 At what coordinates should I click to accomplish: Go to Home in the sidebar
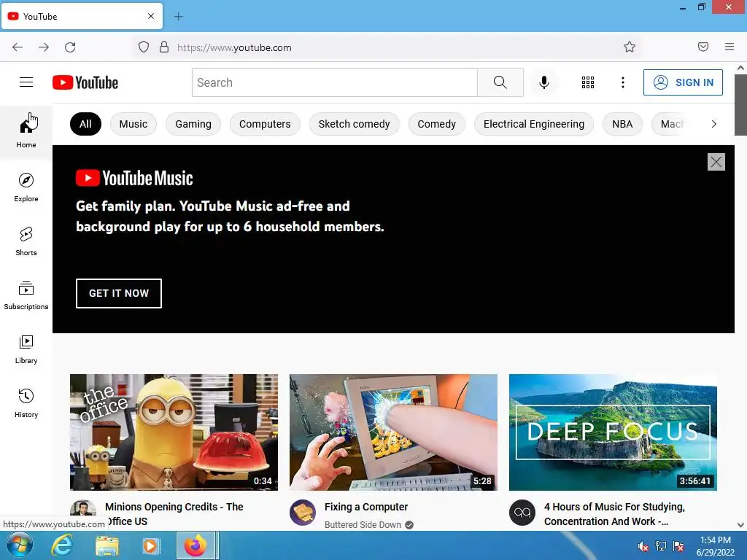pos(26,132)
